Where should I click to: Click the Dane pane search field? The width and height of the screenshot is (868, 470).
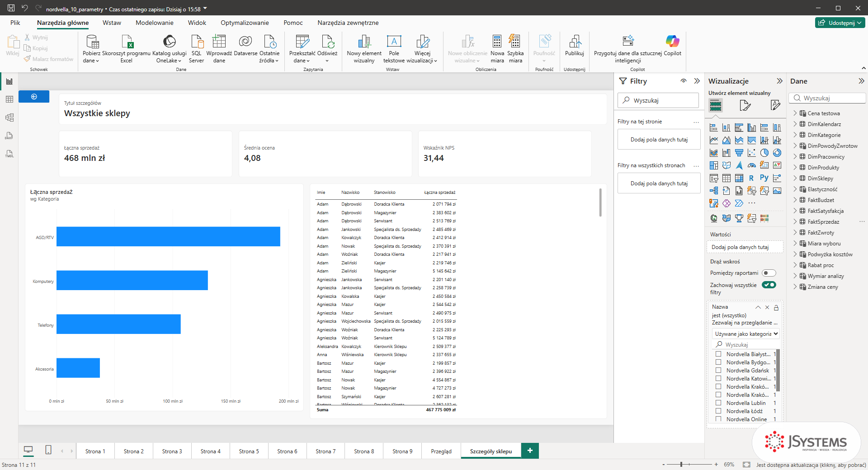[x=827, y=98]
